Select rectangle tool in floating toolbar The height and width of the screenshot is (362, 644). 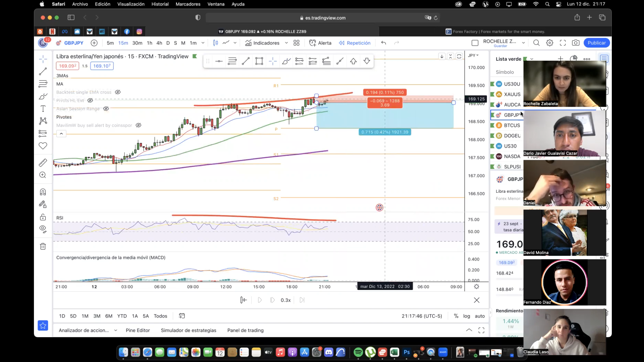click(259, 61)
